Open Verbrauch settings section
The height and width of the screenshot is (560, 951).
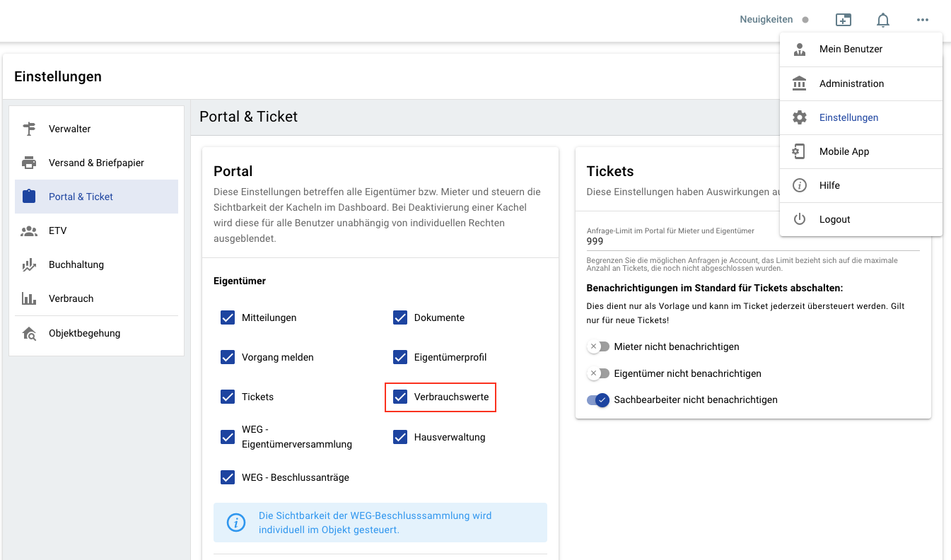96,298
